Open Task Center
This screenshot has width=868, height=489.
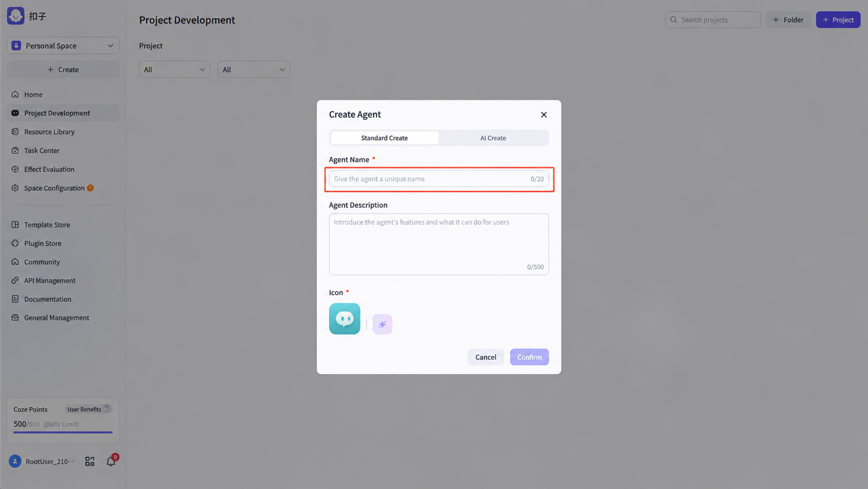tap(63, 151)
